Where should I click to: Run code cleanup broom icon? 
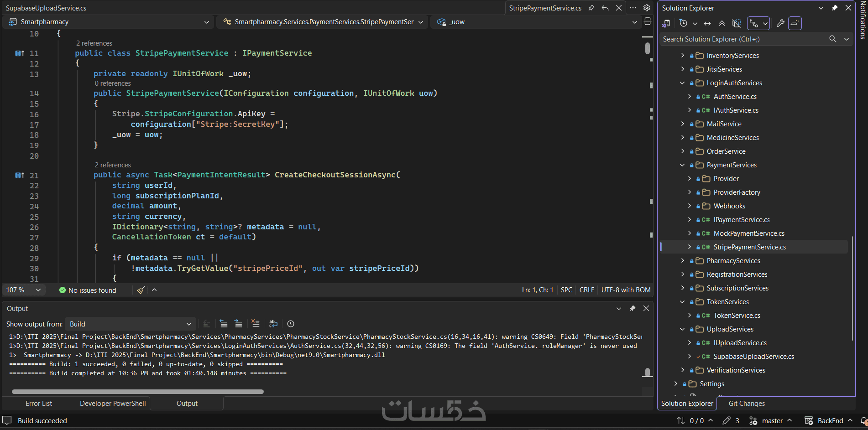pos(141,290)
